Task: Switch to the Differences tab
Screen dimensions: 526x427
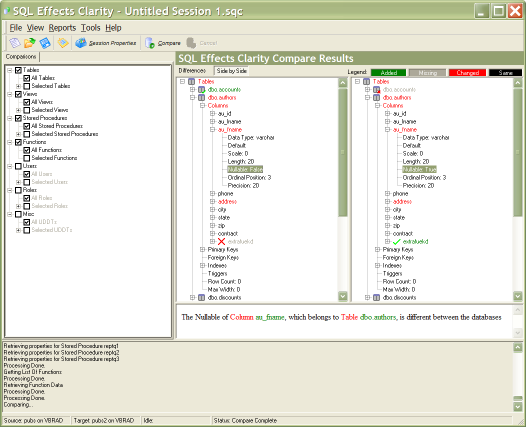Action: tap(192, 70)
